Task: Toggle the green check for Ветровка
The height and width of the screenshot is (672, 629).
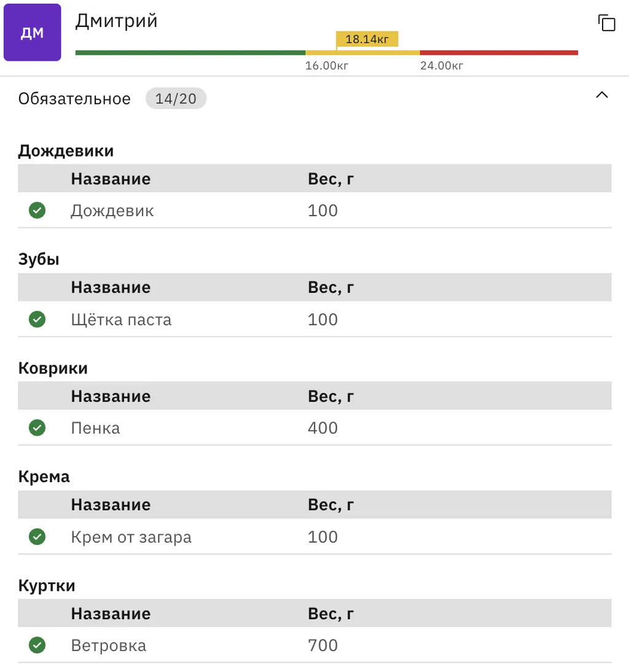Action: click(x=37, y=646)
